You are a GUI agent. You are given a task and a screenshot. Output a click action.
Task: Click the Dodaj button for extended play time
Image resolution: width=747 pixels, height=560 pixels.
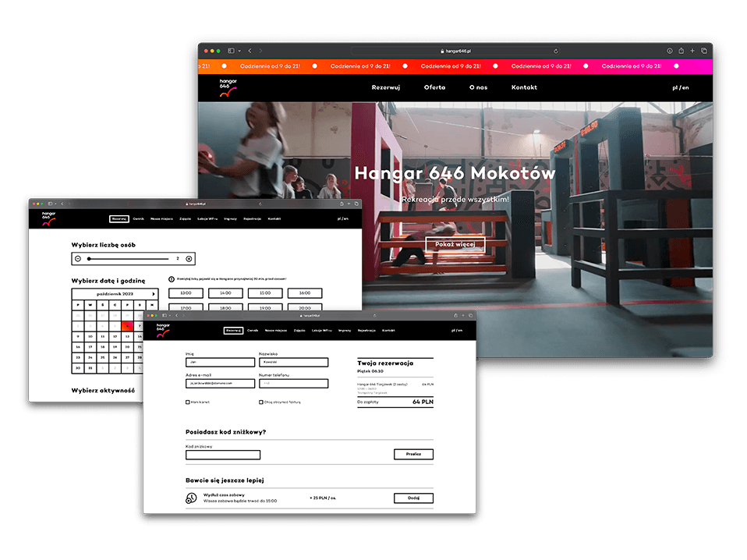[413, 498]
